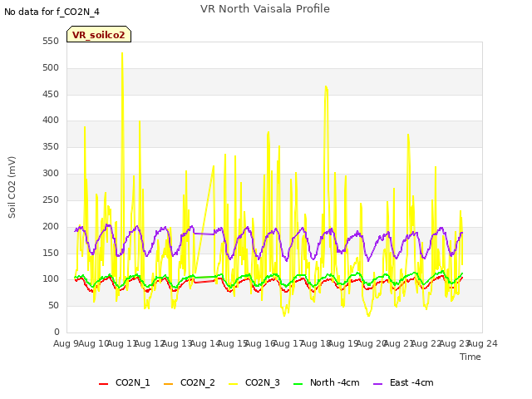The height and width of the screenshot is (399, 532).
Task: Click the orange CO2N_2 legend swatch
Action: [168, 384]
